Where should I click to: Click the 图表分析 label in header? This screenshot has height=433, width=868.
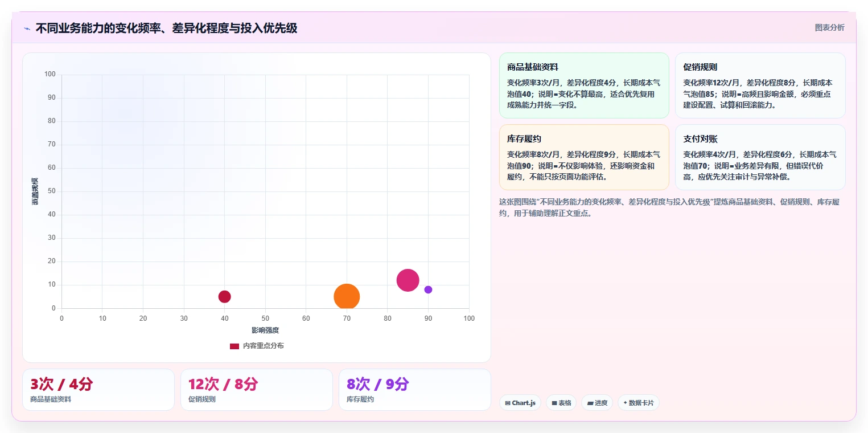click(829, 27)
